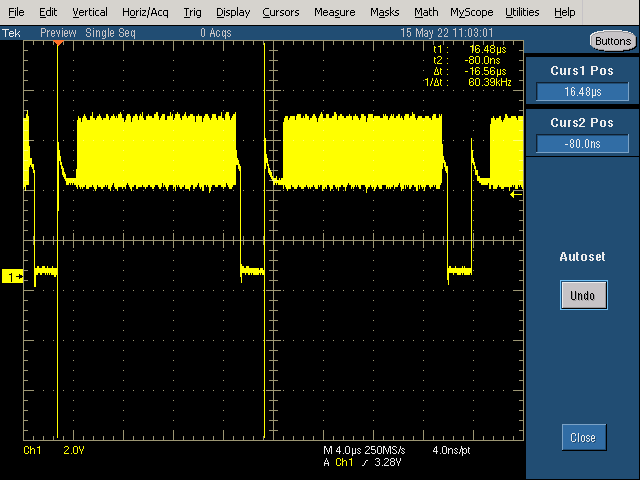The image size is (640, 480).
Task: Open the Measure menu
Action: click(x=334, y=12)
